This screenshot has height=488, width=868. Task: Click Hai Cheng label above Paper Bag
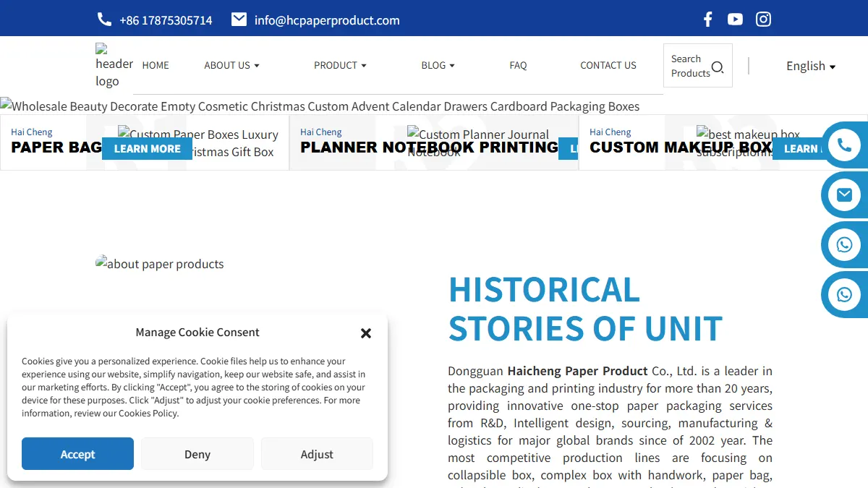click(32, 132)
